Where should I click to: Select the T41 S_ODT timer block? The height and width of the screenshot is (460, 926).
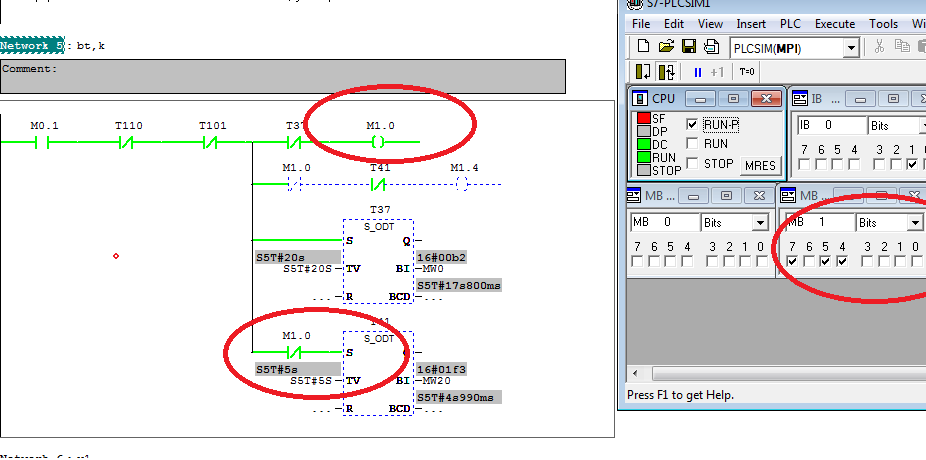pyautogui.click(x=378, y=373)
